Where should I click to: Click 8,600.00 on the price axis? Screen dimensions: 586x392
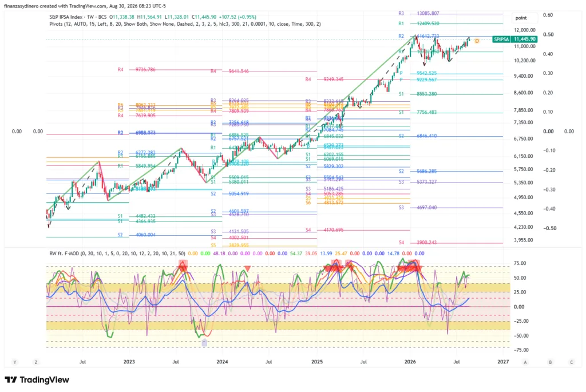point(523,93)
